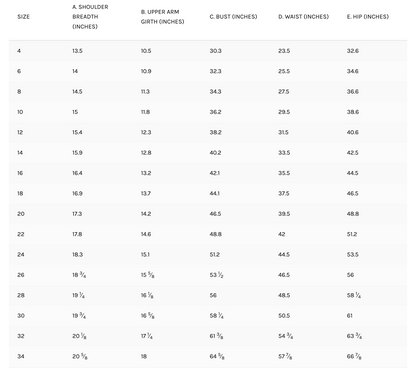This screenshot has width=416, height=368.
Task: Click hip value 58 ¼ for size 28
Action: click(354, 295)
